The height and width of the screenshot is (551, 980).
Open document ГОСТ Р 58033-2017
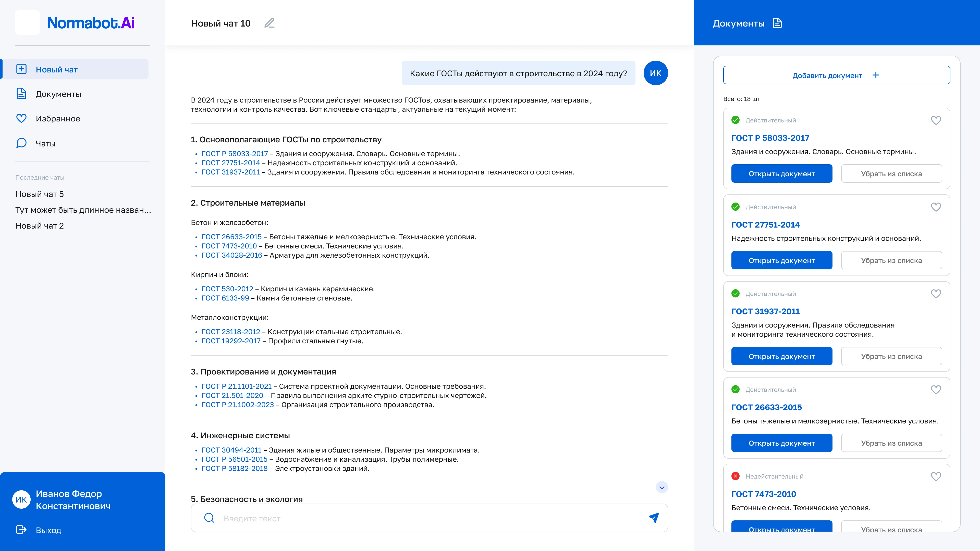781,174
